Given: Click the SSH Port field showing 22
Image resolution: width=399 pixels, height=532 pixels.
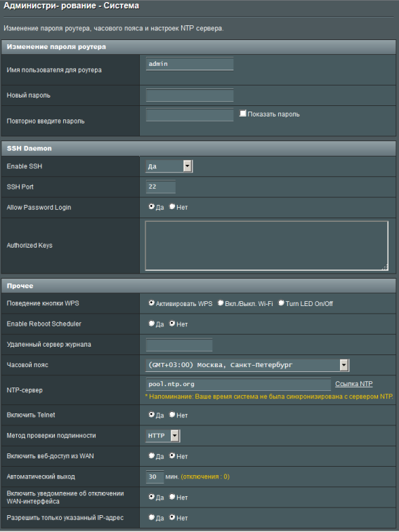Looking at the screenshot, I should (161, 187).
